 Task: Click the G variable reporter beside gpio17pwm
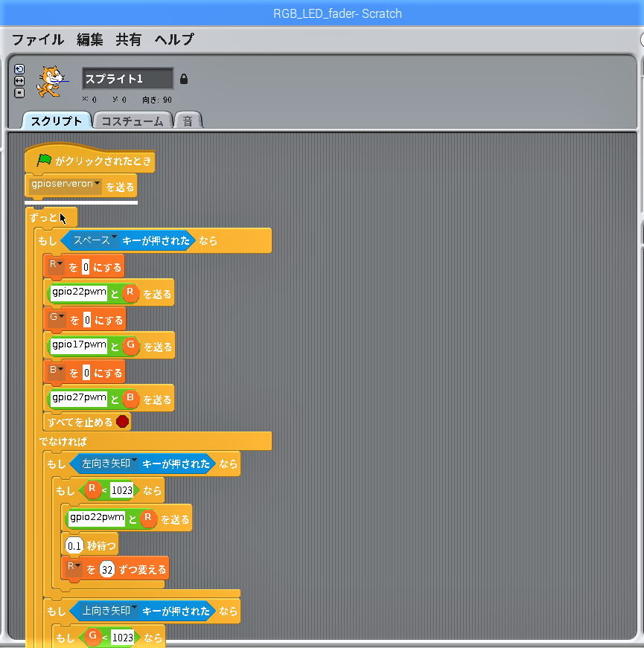131,345
